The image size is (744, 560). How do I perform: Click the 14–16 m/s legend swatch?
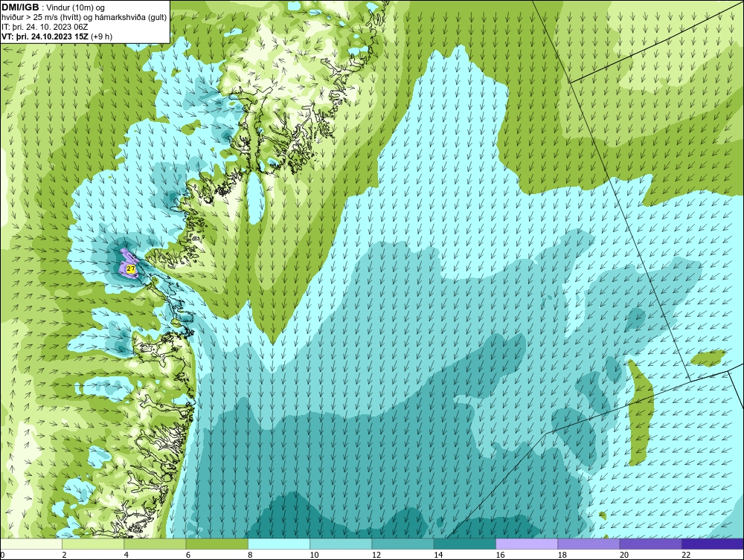[465, 544]
